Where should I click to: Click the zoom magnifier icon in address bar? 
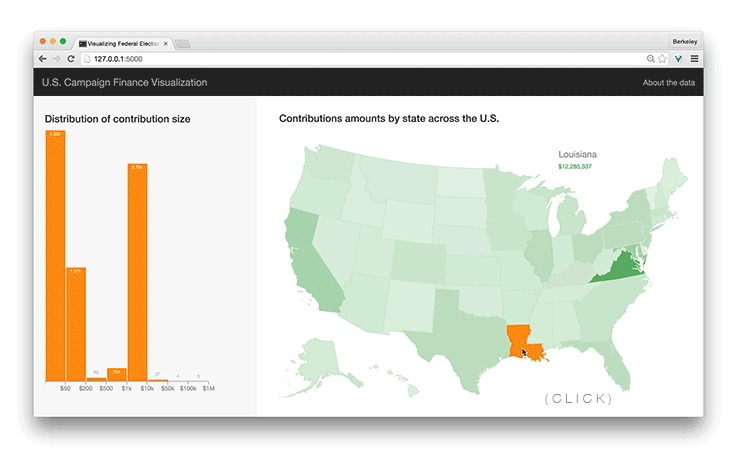point(648,59)
